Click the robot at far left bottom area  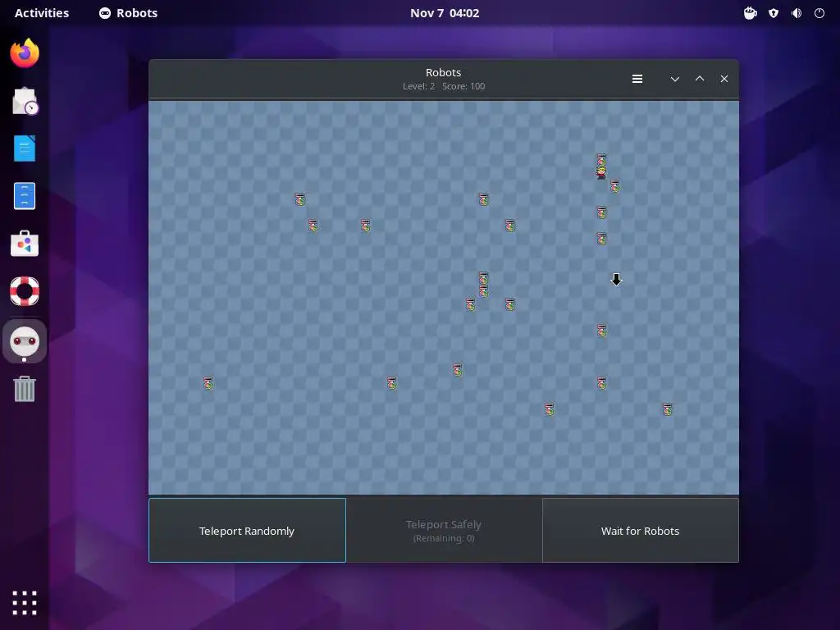(208, 382)
